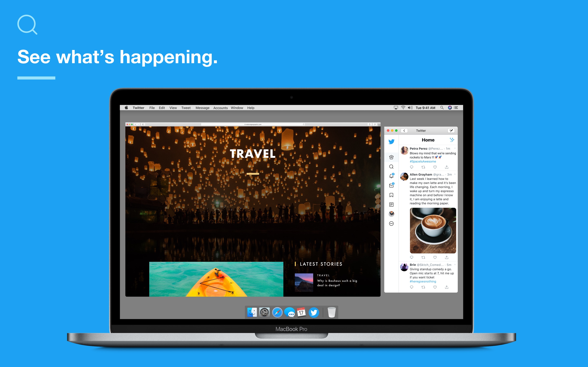Viewport: 588px width, 367px height.
Task: Select the messages icon in Twitter sidebar
Action: 391,185
